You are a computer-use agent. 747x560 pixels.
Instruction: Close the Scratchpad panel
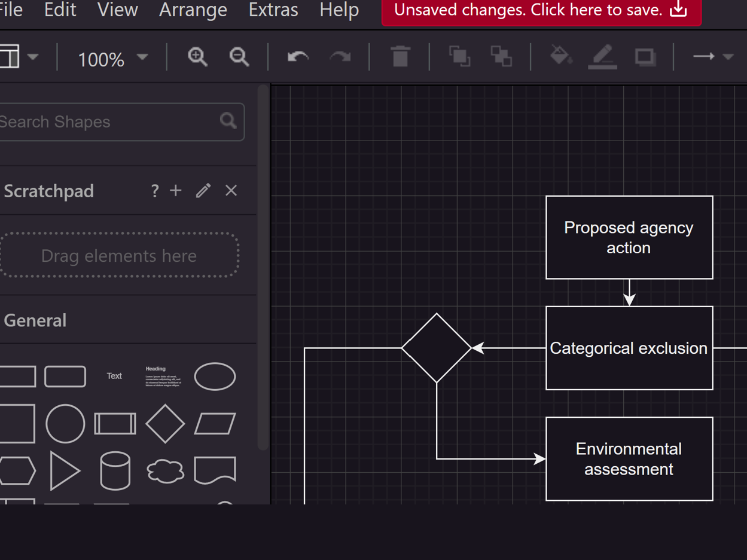coord(231,191)
